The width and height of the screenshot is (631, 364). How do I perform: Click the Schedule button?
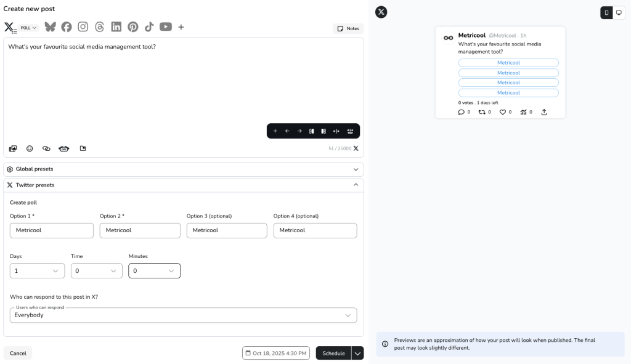click(x=333, y=353)
